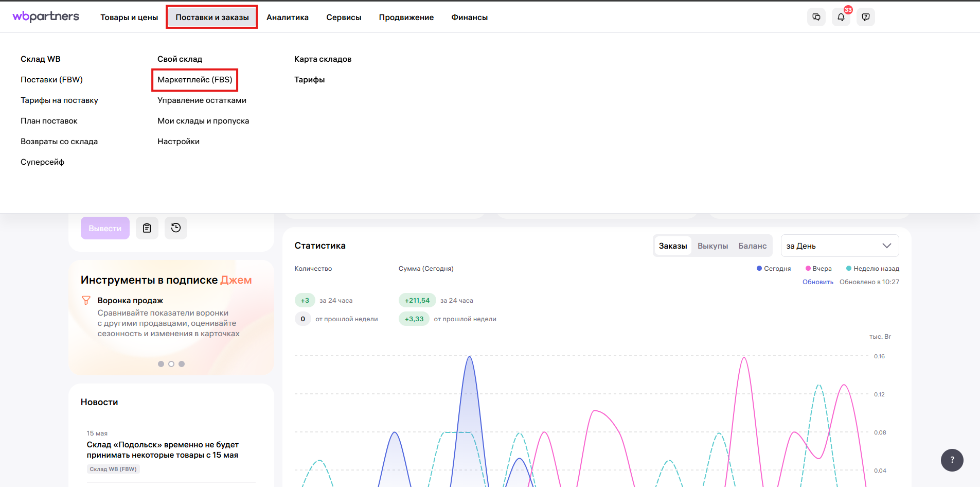
Task: Click the funnel icon beside Воронка продаж
Action: [86, 300]
